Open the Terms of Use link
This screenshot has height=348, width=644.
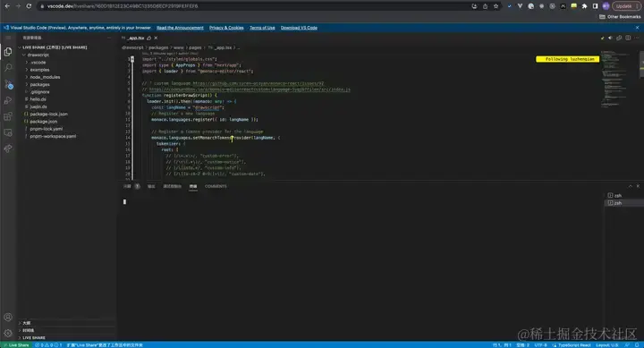pos(262,28)
